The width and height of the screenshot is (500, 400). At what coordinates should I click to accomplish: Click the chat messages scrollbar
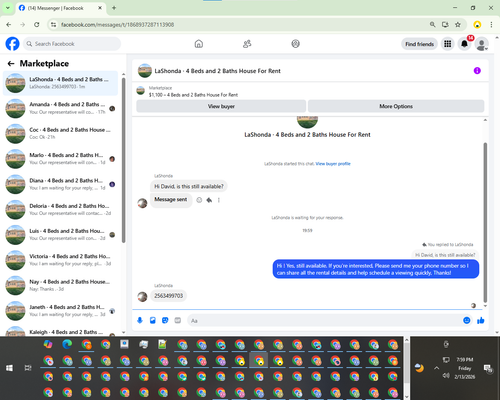point(485,222)
